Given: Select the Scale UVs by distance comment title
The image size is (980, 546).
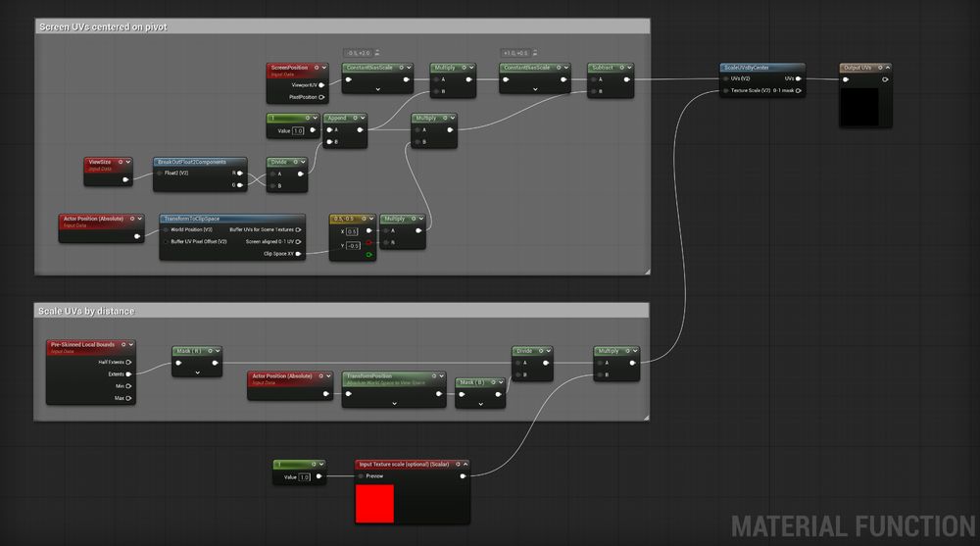Looking at the screenshot, I should [86, 311].
